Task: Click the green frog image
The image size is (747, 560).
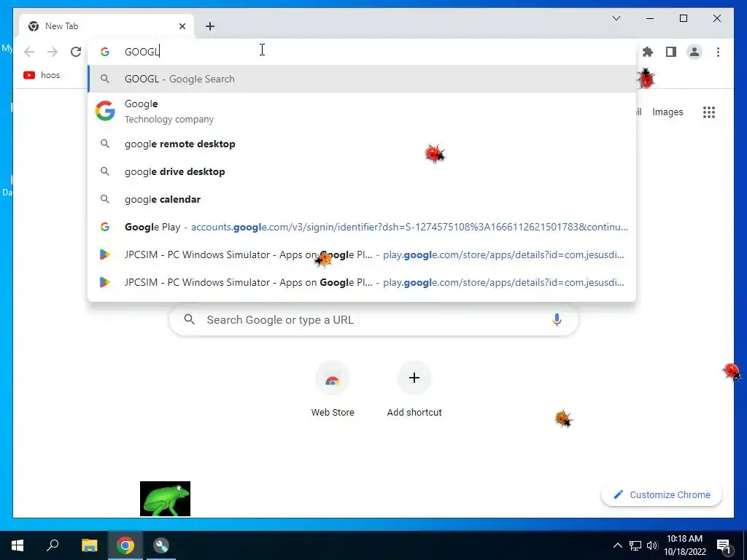Action: (x=166, y=499)
